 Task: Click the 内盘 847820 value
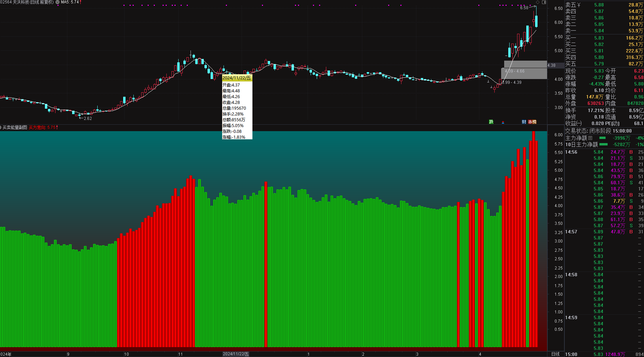pyautogui.click(x=635, y=103)
